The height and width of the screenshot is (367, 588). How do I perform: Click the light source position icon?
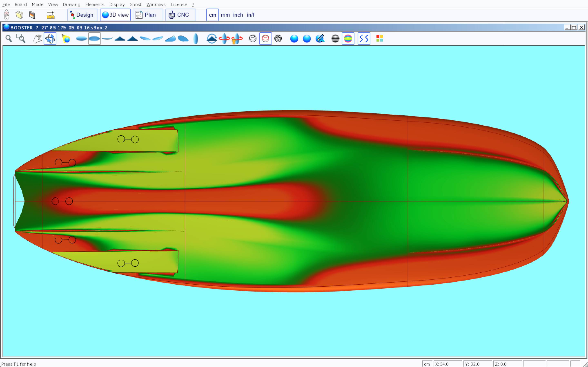(x=66, y=39)
